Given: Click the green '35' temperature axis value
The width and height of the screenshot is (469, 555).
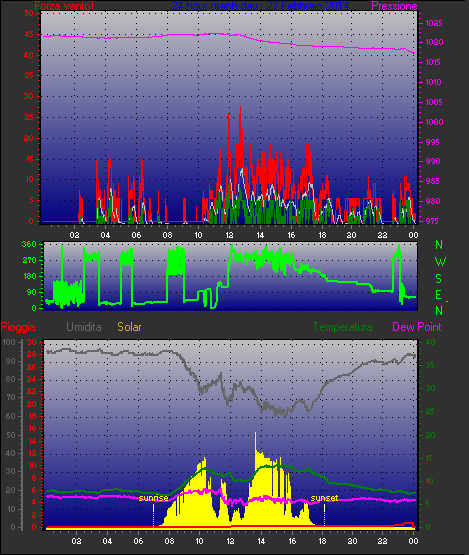Looking at the screenshot, I should pyautogui.click(x=430, y=365).
